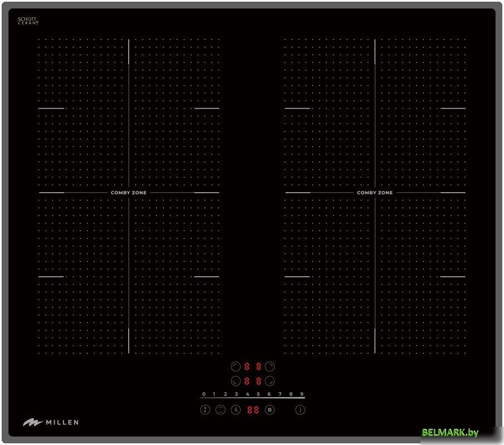Activate the Boost 'B' button
The height and width of the screenshot is (445, 504).
click(x=270, y=410)
